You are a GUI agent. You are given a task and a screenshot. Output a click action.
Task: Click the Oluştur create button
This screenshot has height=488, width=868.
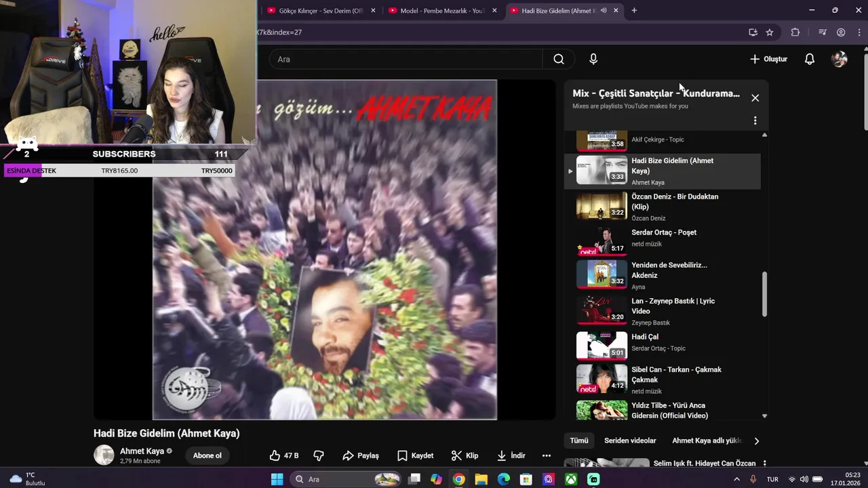(768, 59)
